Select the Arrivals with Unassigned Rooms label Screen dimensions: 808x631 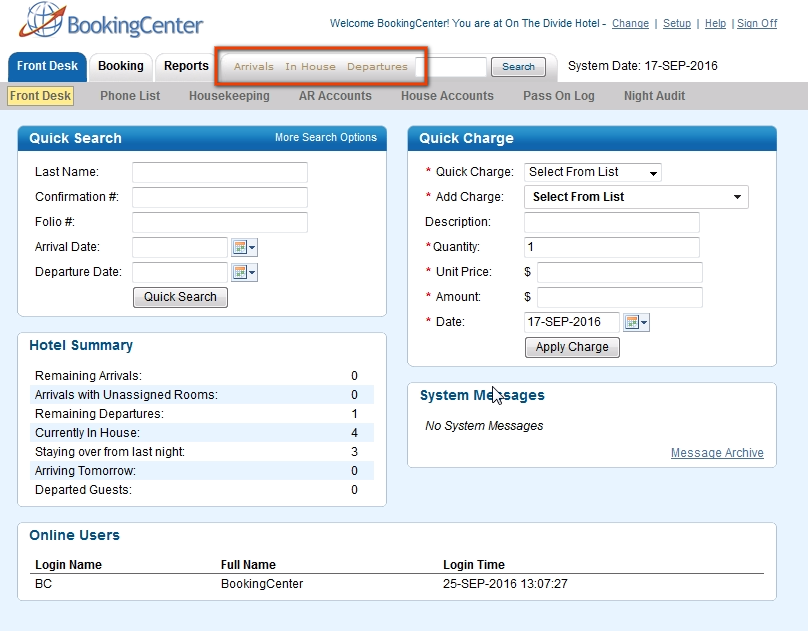[x=126, y=395]
